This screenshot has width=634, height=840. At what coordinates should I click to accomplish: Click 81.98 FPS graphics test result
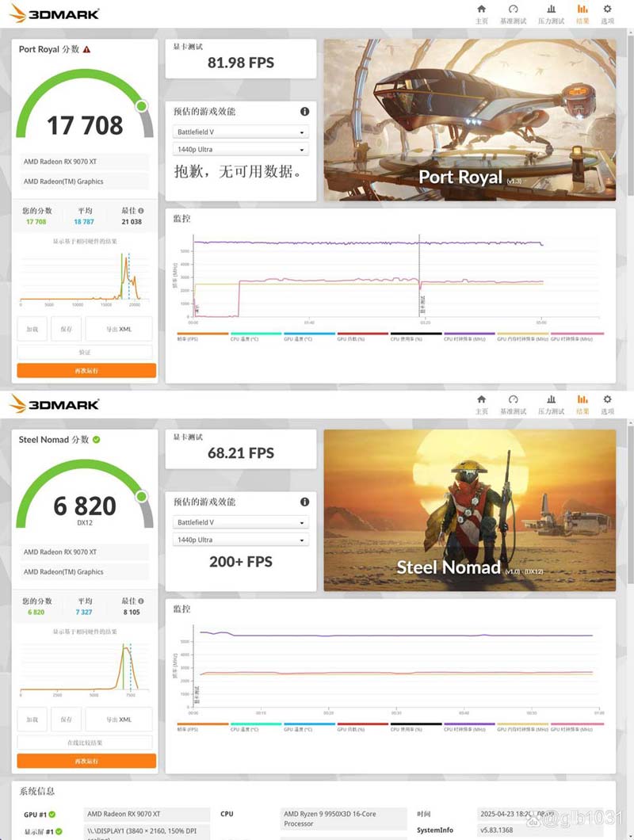point(241,63)
